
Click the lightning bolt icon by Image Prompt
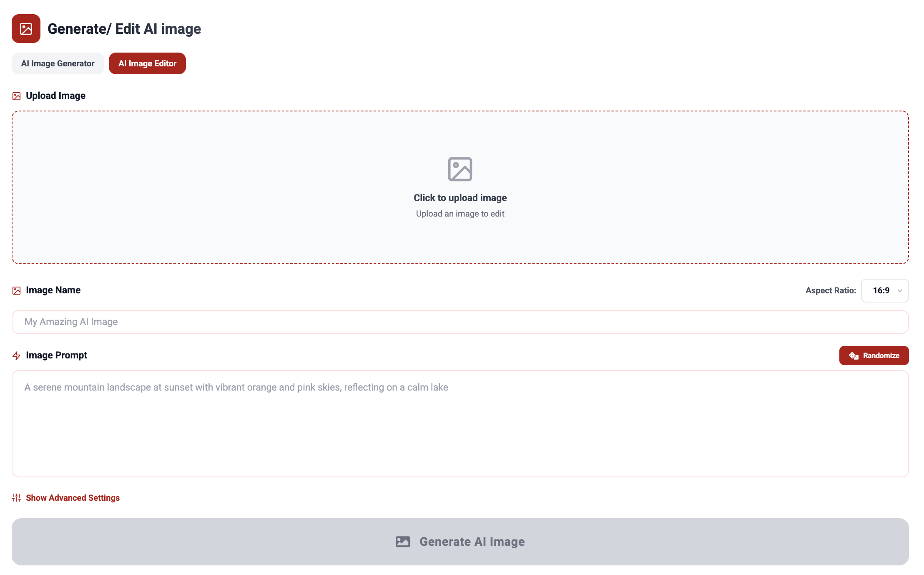click(x=17, y=356)
